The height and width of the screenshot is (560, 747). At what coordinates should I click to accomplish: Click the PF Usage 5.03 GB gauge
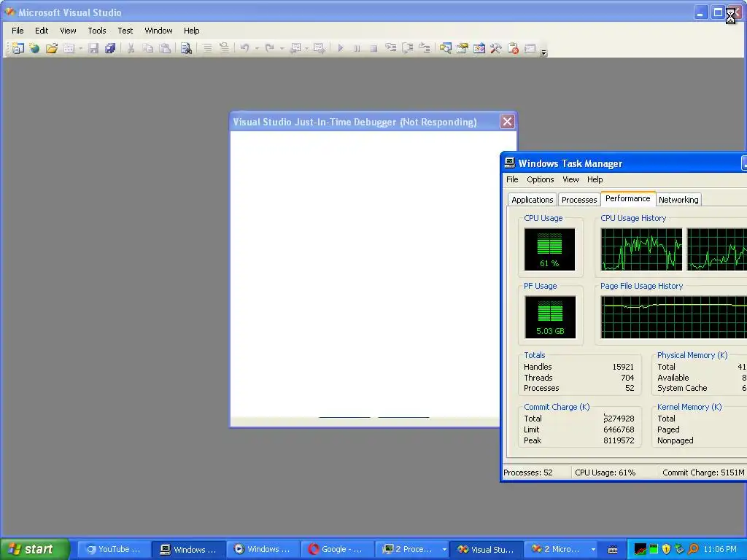point(550,317)
